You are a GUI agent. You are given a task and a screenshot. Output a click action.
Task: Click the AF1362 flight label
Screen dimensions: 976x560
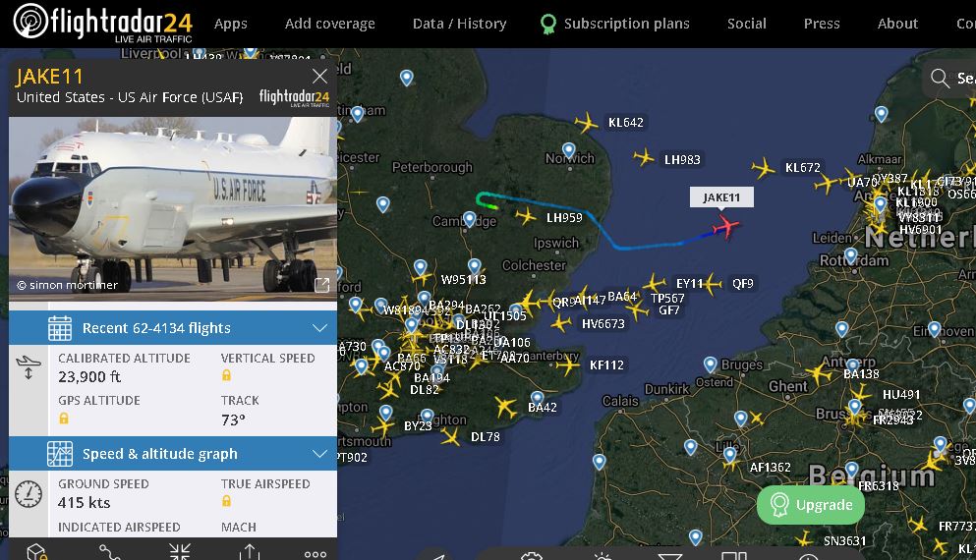(770, 467)
